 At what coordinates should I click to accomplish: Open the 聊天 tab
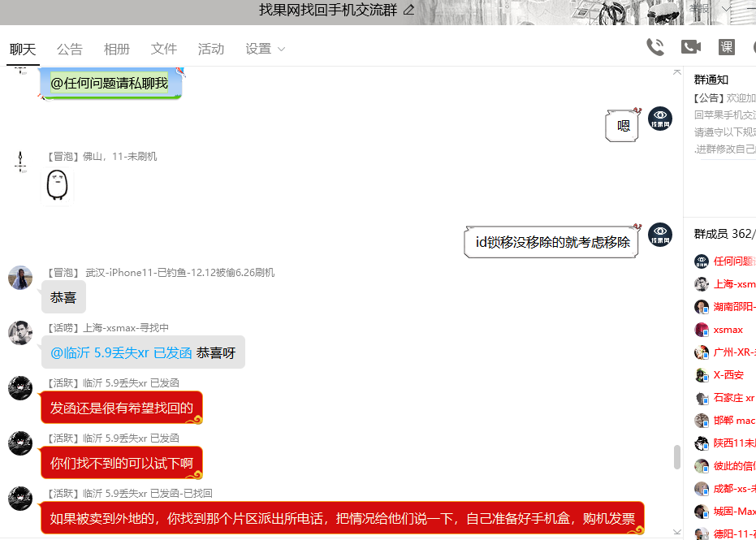tap(23, 50)
